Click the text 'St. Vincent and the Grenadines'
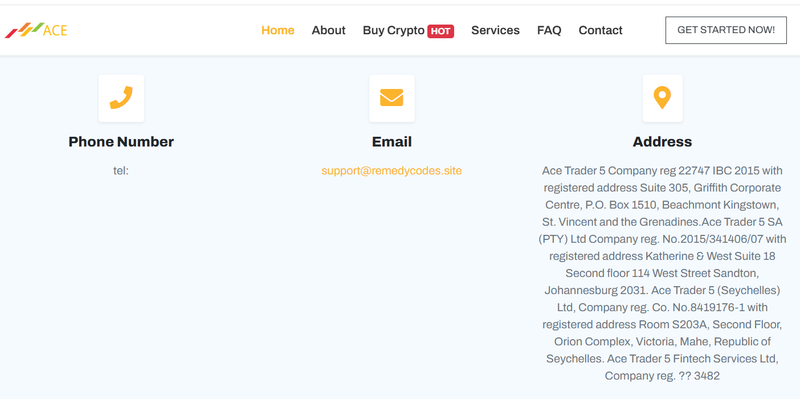Viewport: 800px width, 399px height. point(621,222)
